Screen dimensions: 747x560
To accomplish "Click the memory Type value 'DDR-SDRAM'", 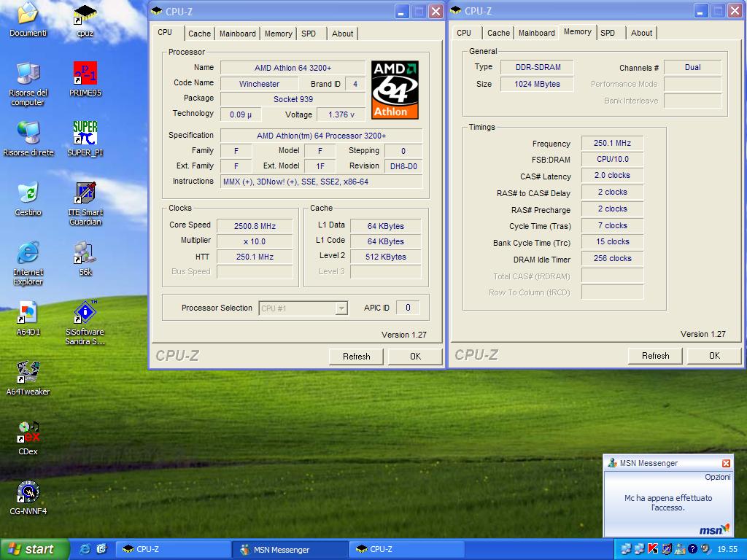I will 538,67.
